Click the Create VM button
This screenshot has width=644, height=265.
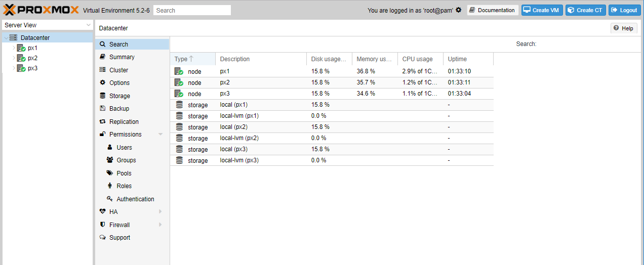[x=542, y=10]
